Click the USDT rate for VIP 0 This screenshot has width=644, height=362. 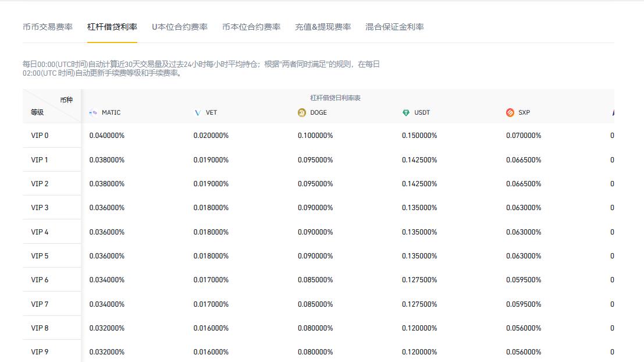419,136
